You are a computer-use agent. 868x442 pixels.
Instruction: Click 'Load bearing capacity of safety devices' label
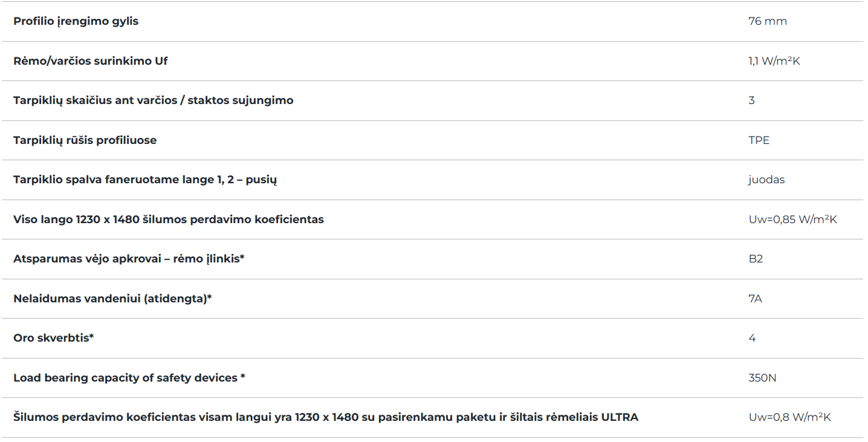coord(129,378)
